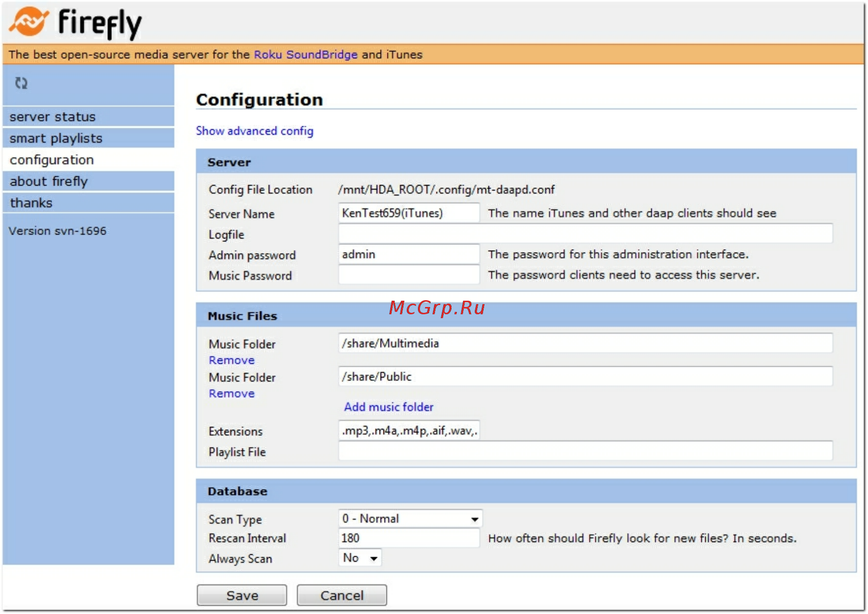Edit the Extensions field

pyautogui.click(x=409, y=430)
